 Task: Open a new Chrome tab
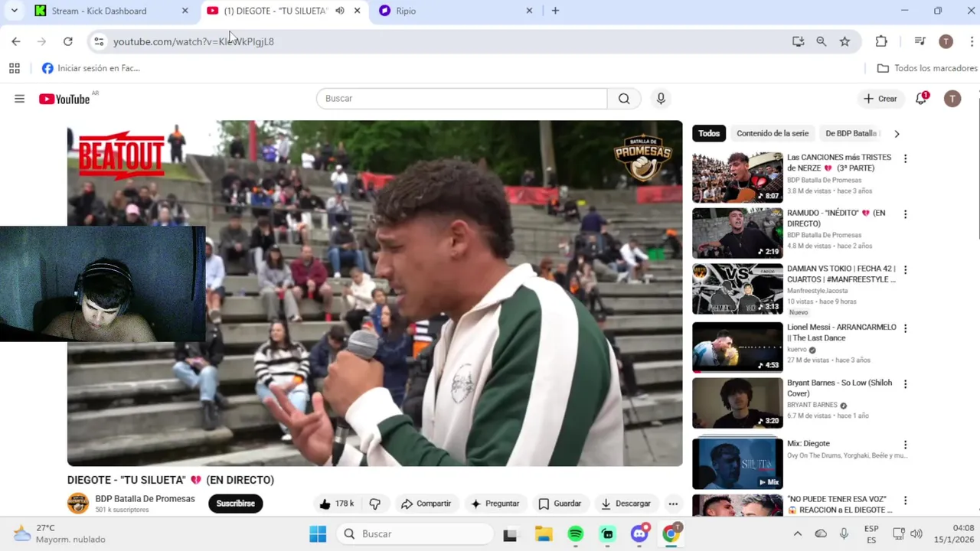click(x=555, y=11)
